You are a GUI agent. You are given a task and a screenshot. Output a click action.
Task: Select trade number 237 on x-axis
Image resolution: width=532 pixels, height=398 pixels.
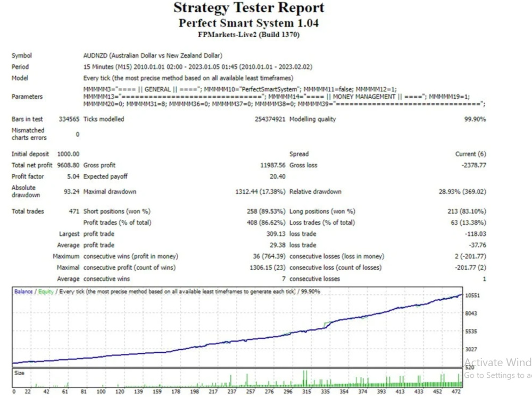tap(232, 392)
